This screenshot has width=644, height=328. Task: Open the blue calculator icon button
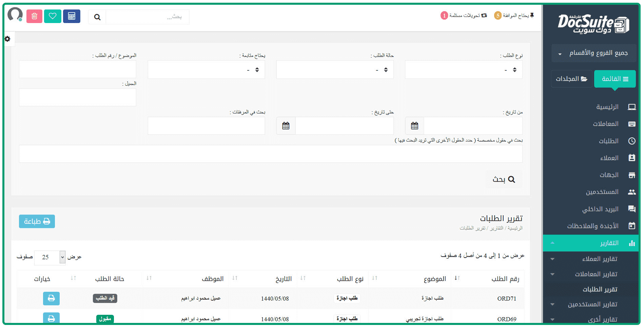pyautogui.click(x=72, y=16)
